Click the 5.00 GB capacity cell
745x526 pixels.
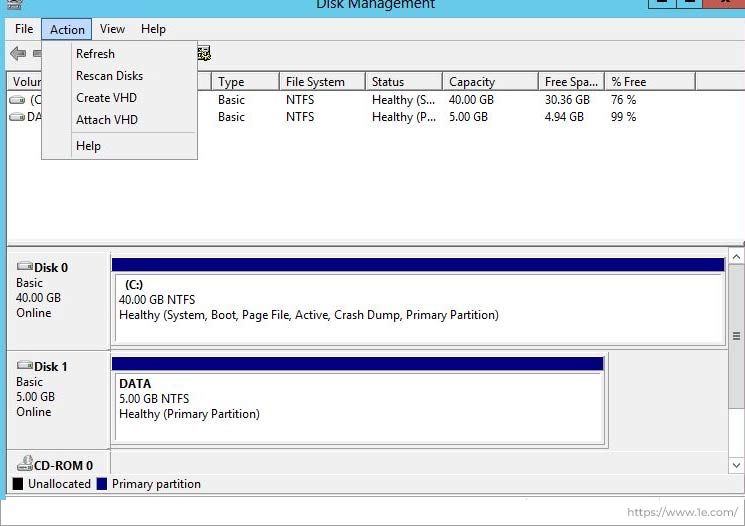point(468,117)
